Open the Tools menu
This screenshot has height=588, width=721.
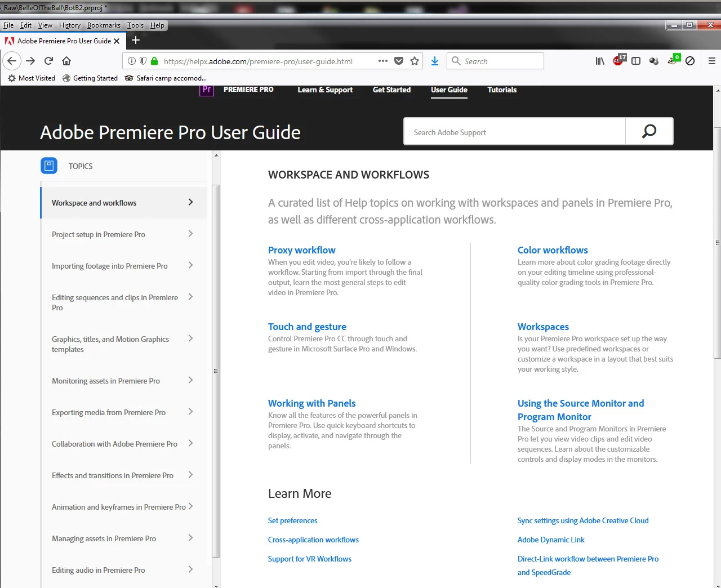point(135,25)
